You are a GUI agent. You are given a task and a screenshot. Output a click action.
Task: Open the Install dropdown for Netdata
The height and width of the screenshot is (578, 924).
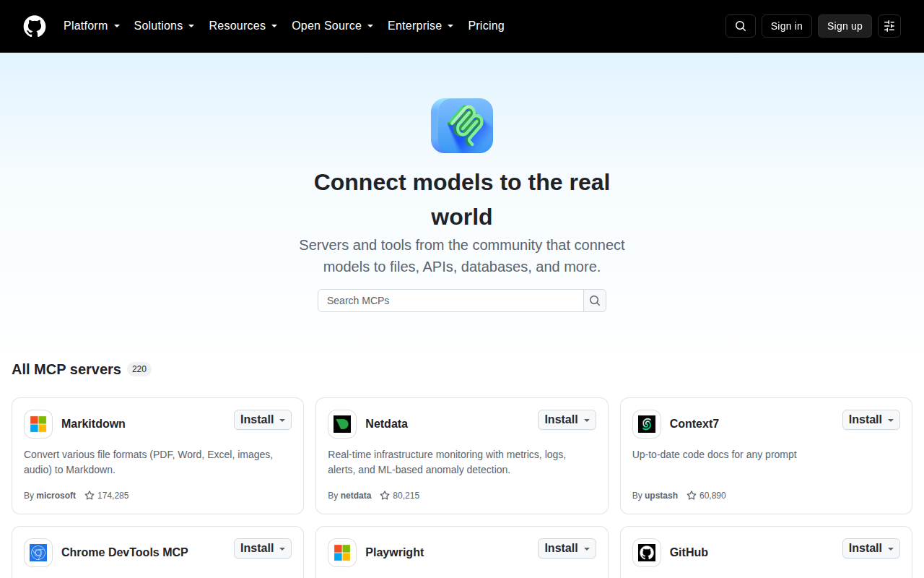click(x=567, y=420)
